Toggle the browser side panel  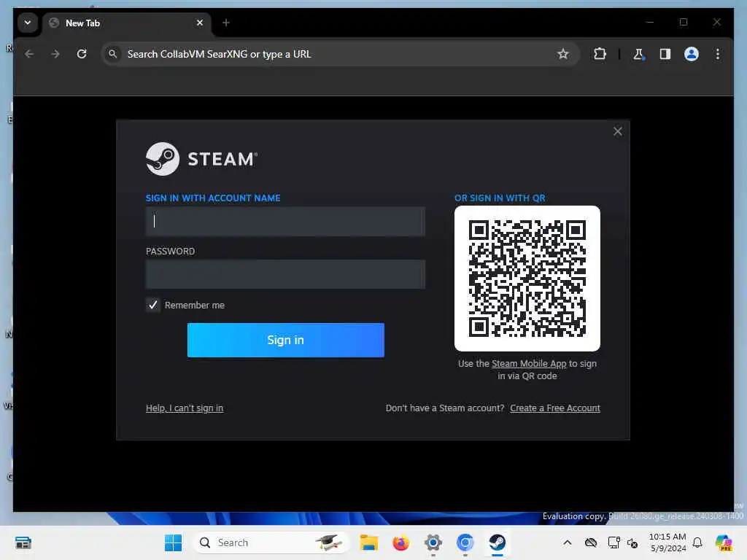click(x=665, y=54)
